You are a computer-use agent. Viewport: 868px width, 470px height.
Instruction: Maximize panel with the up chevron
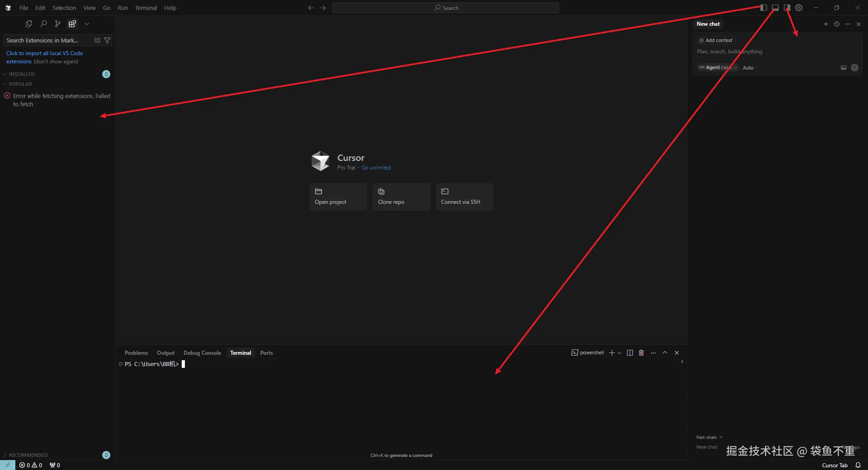coord(665,352)
